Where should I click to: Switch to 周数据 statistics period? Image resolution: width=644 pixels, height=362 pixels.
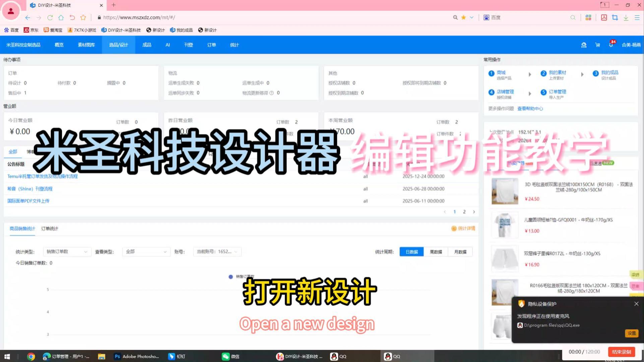point(436,252)
